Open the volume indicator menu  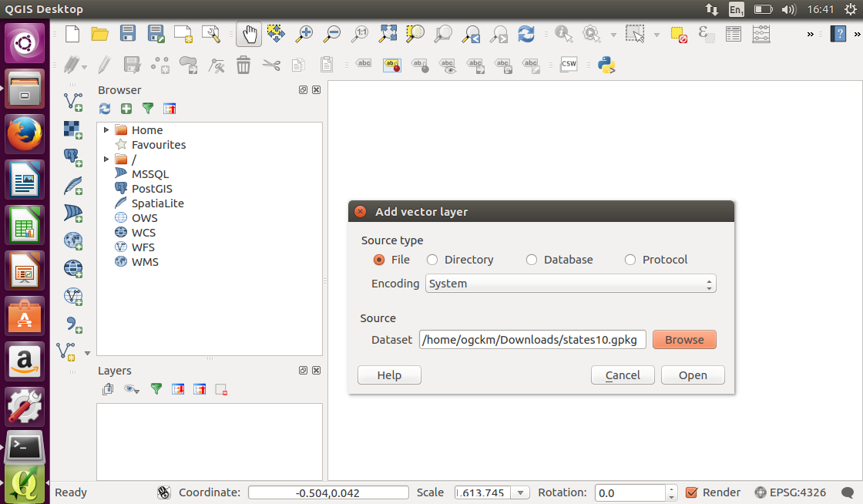pos(789,9)
